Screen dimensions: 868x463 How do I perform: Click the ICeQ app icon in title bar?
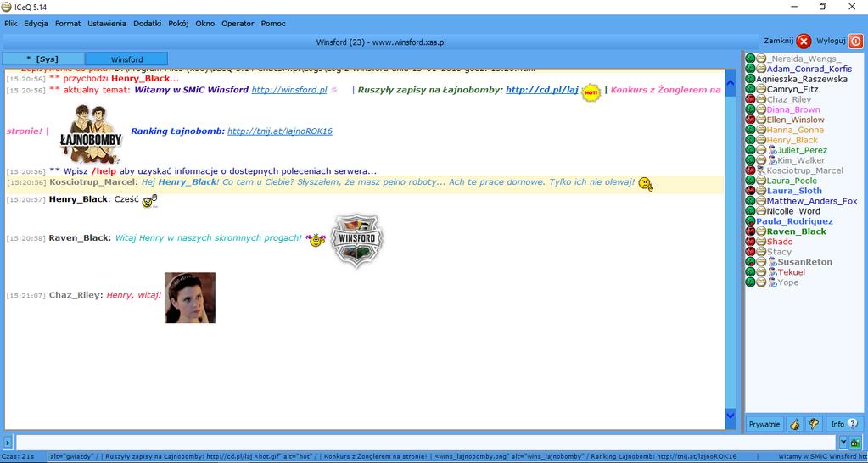[x=7, y=7]
